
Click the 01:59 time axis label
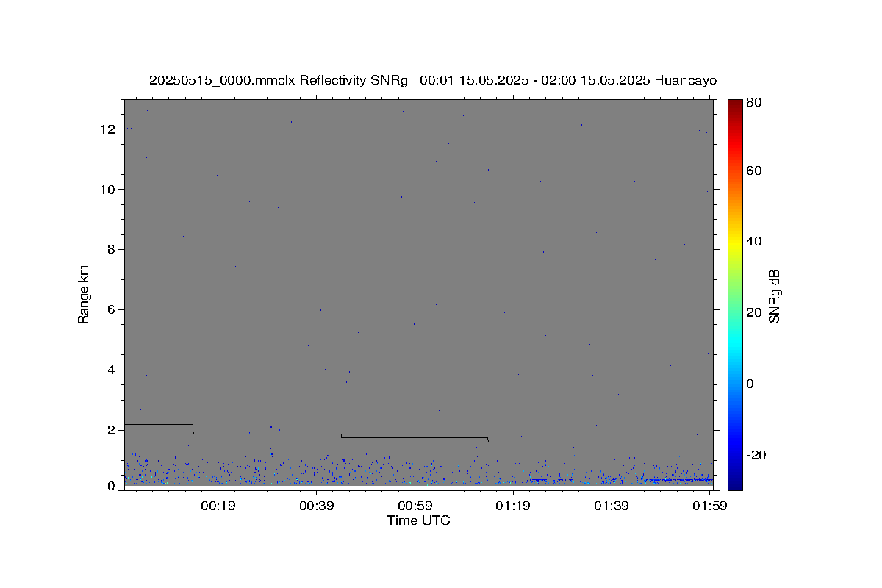click(710, 506)
